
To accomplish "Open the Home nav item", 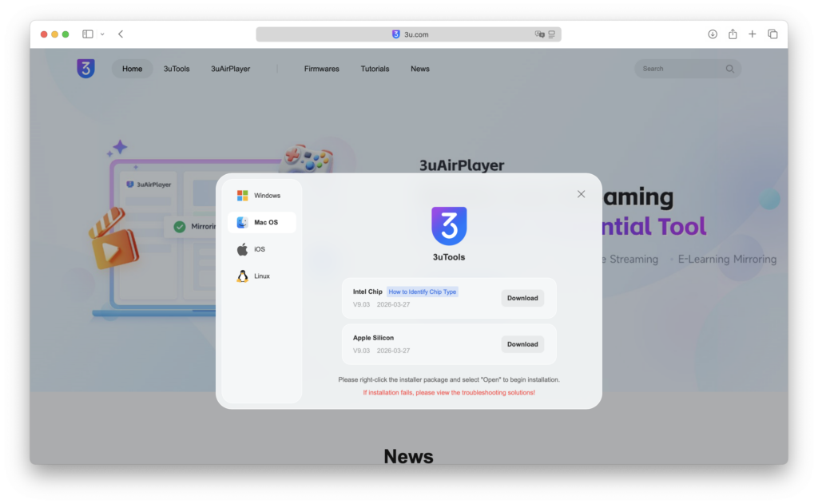I will 132,69.
